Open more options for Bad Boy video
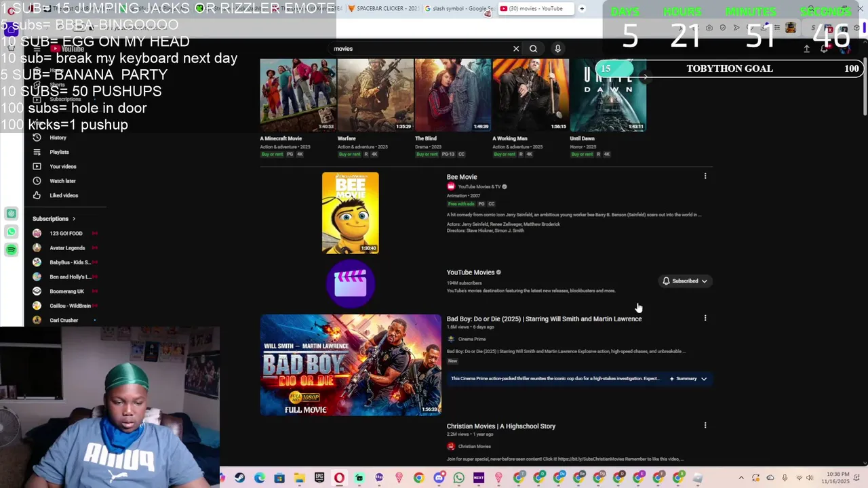 [x=705, y=318]
